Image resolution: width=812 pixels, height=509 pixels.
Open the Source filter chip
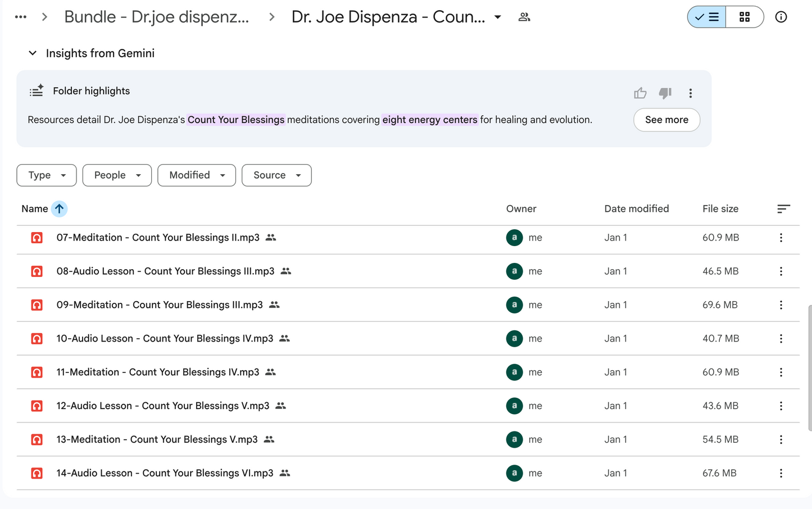click(x=276, y=175)
